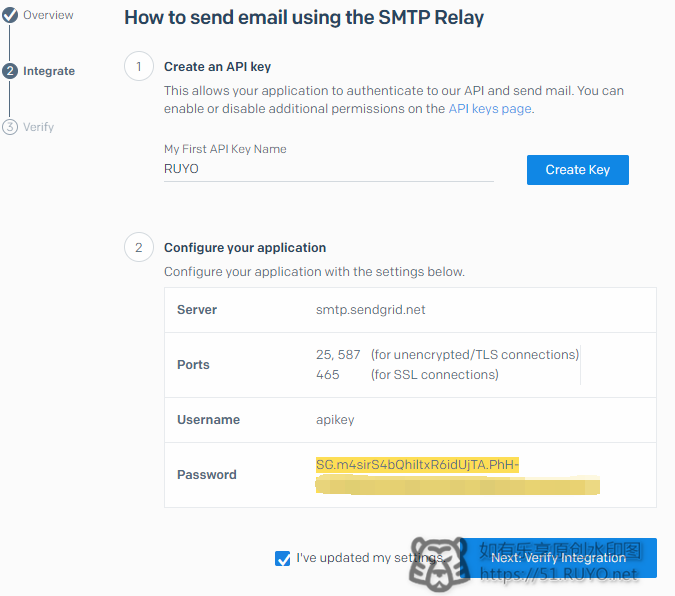This screenshot has width=675, height=596.
Task: Go to the Integrate step label
Action: coord(49,71)
